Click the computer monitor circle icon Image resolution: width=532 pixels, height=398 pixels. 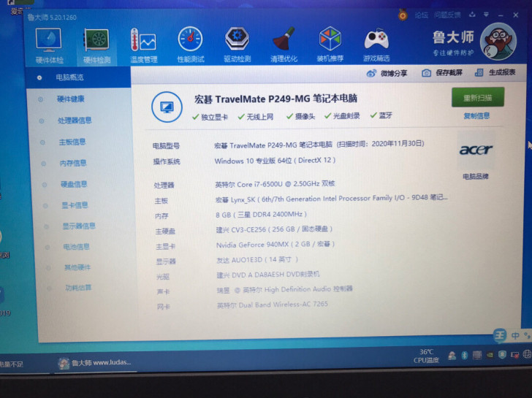pos(167,107)
